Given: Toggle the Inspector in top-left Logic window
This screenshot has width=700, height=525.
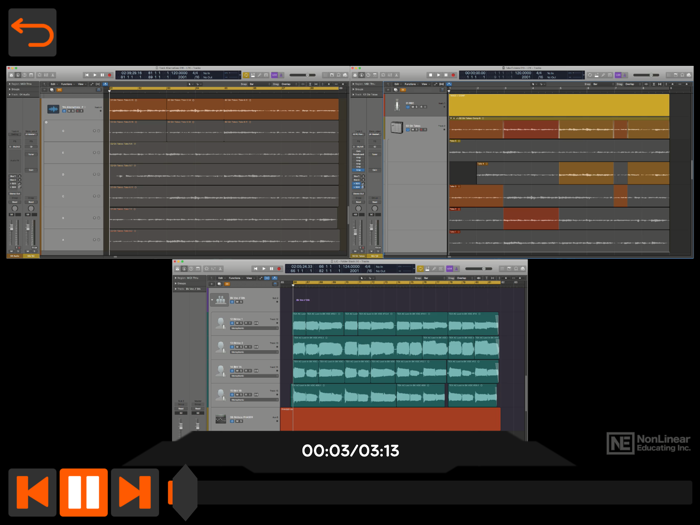Looking at the screenshot, I should 18,75.
